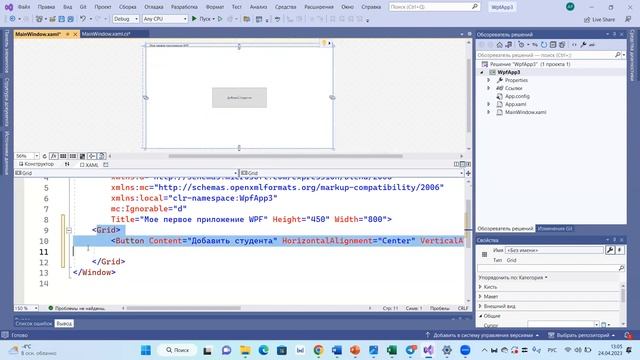Viewport: 640px width, 360px height.
Task: Click the XAML pane tab
Action: pyautogui.click(x=89, y=165)
